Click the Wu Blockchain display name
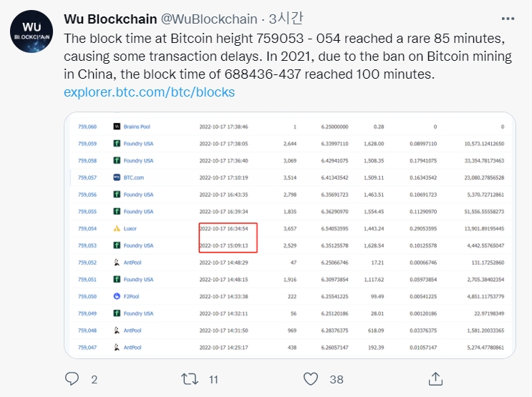The image size is (532, 397). click(110, 19)
